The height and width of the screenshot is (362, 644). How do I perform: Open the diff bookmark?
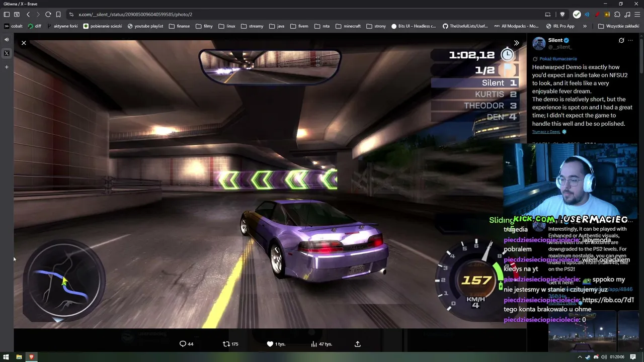pyautogui.click(x=35, y=26)
